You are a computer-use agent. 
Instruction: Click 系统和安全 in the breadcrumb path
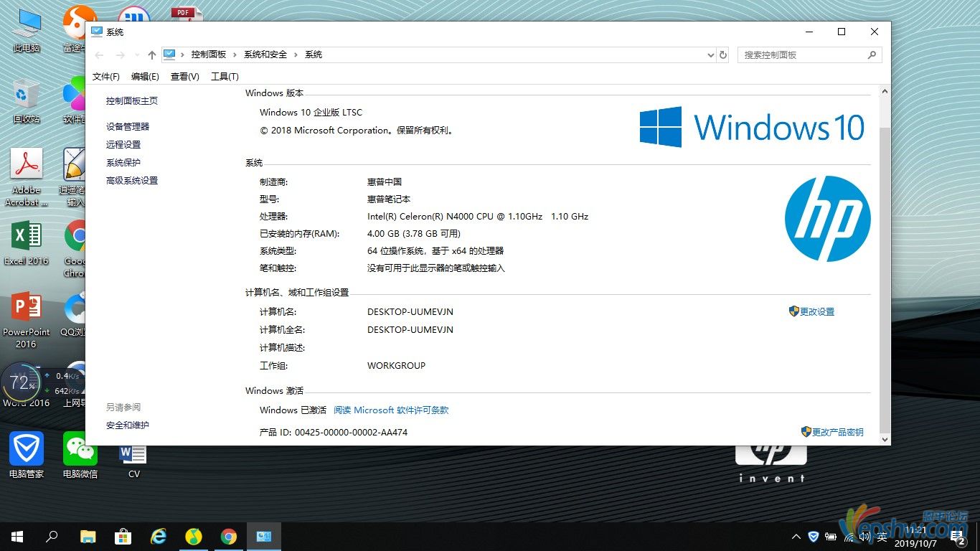tap(265, 55)
